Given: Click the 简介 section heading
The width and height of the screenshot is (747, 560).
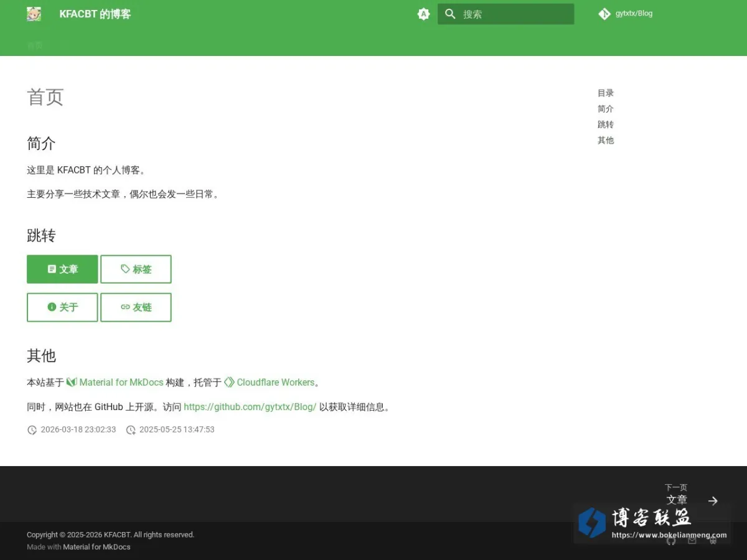Looking at the screenshot, I should click(x=41, y=144).
